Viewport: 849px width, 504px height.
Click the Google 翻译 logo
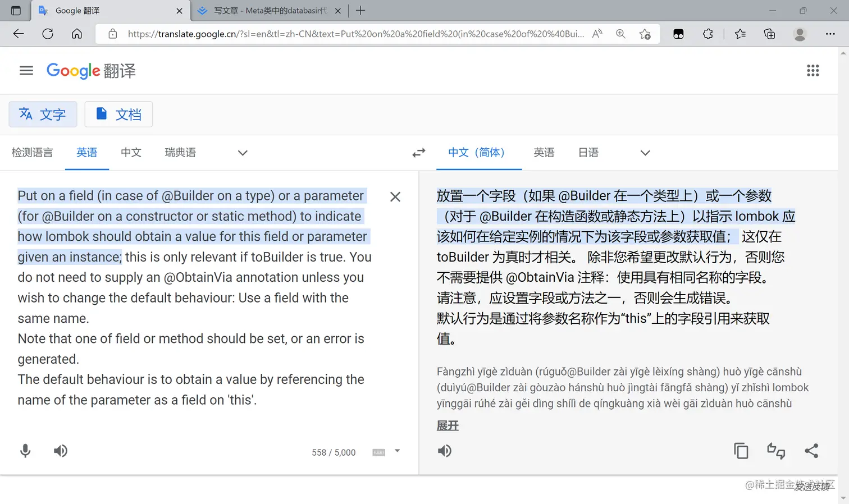91,71
